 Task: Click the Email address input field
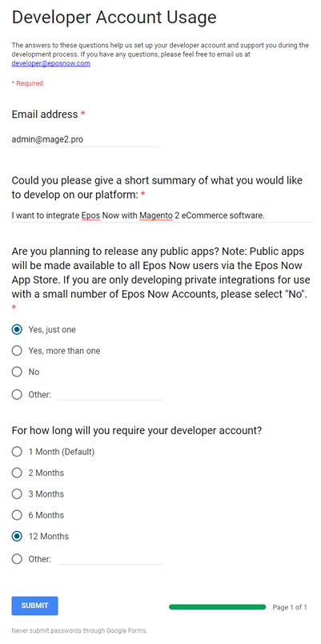[86, 139]
